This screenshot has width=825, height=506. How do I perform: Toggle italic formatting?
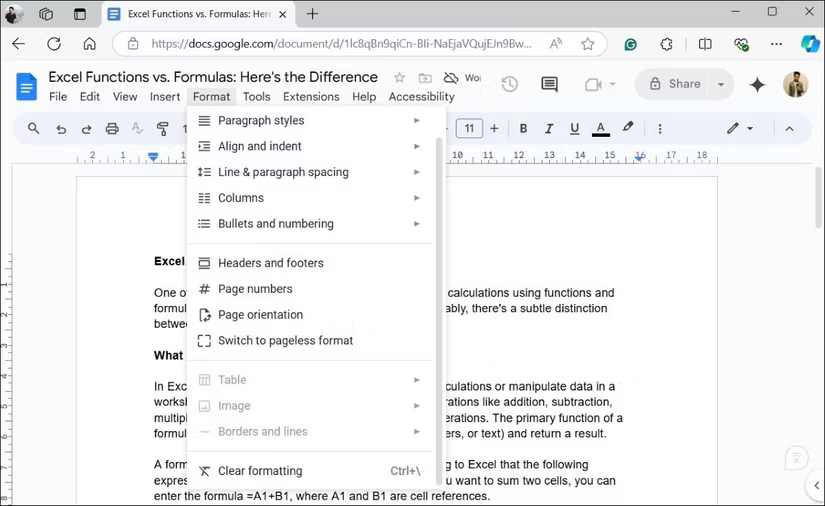[x=549, y=128]
